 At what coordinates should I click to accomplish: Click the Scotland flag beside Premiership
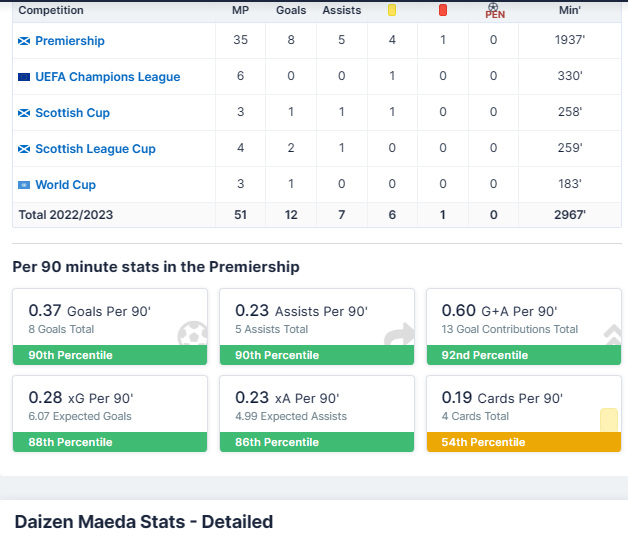pos(24,41)
